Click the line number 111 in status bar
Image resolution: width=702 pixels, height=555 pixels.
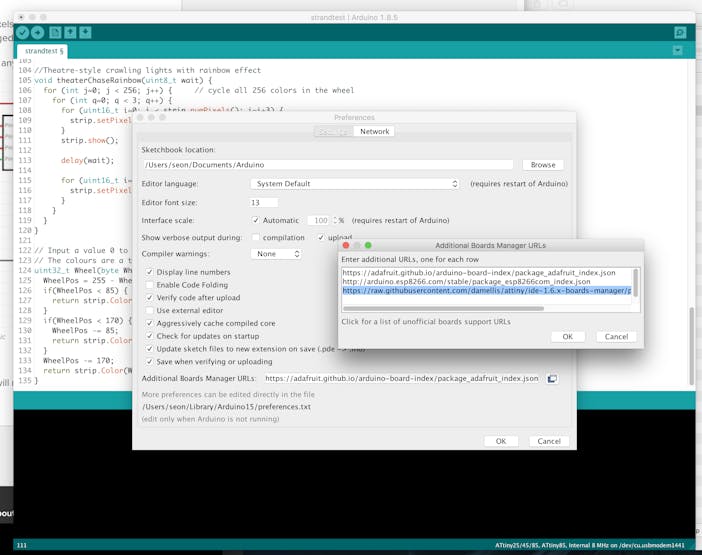coord(21,545)
